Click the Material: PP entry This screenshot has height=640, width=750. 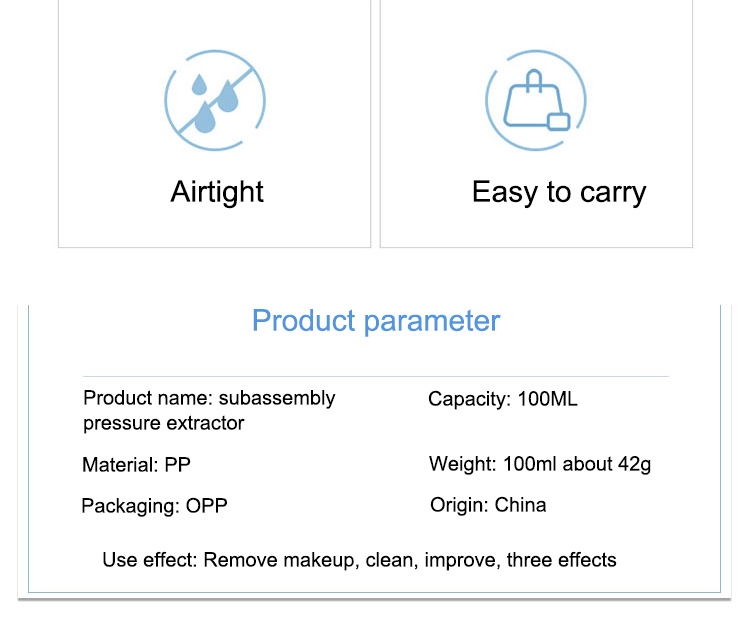tap(136, 465)
